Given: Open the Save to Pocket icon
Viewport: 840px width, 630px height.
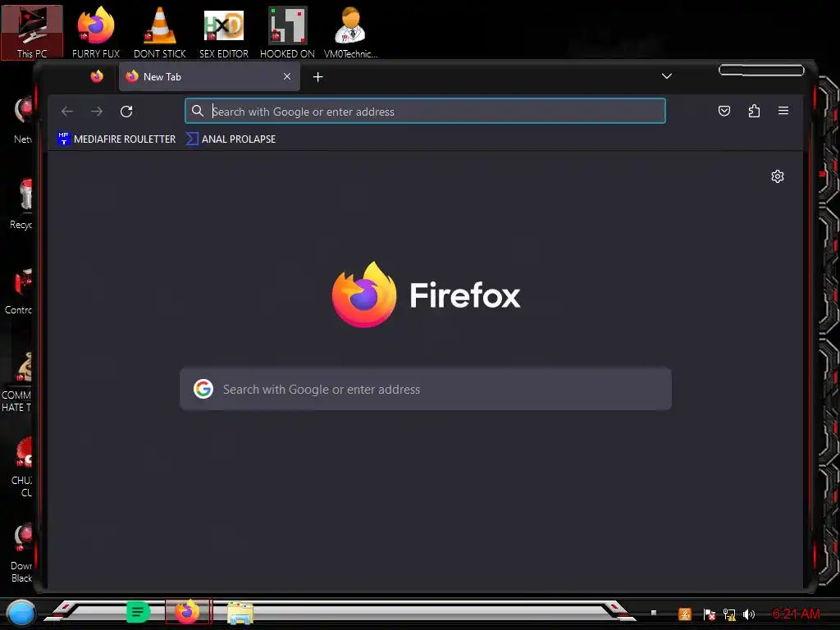Looking at the screenshot, I should point(724,111).
